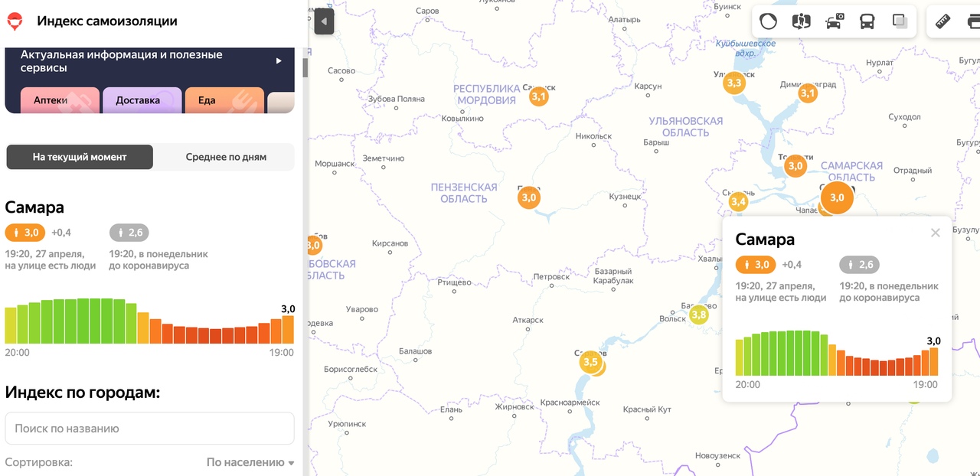The width and height of the screenshot is (980, 476).
Task: Switch to На текущий момент mode
Action: [80, 157]
